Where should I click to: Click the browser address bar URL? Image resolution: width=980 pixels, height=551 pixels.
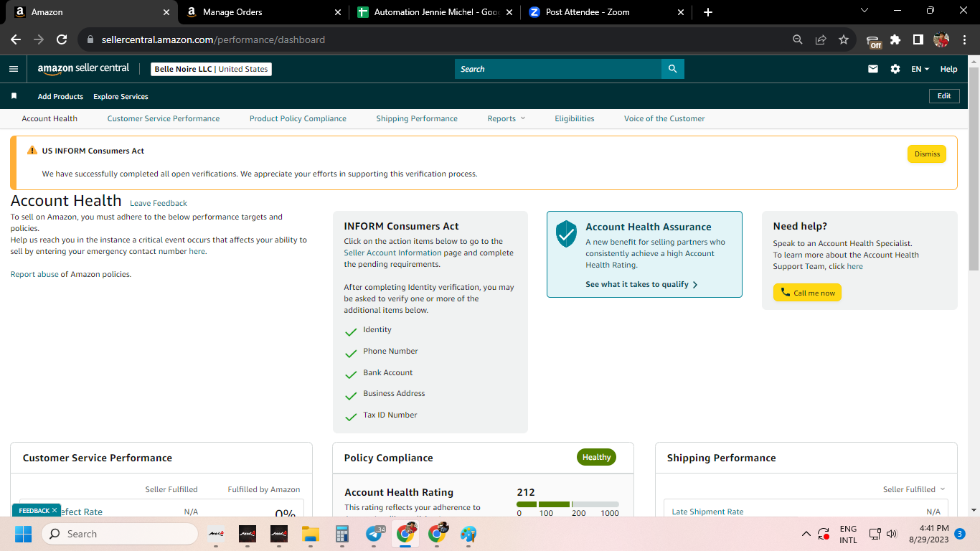[213, 39]
